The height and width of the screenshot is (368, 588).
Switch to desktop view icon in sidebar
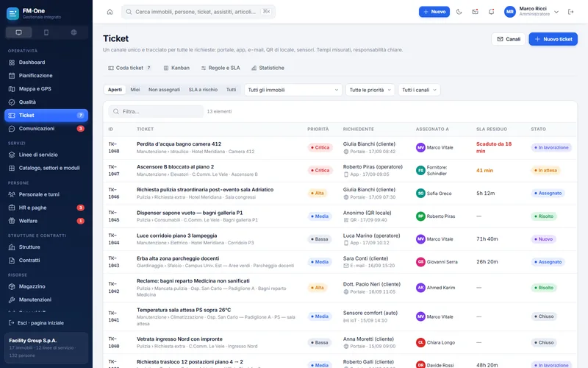click(19, 32)
